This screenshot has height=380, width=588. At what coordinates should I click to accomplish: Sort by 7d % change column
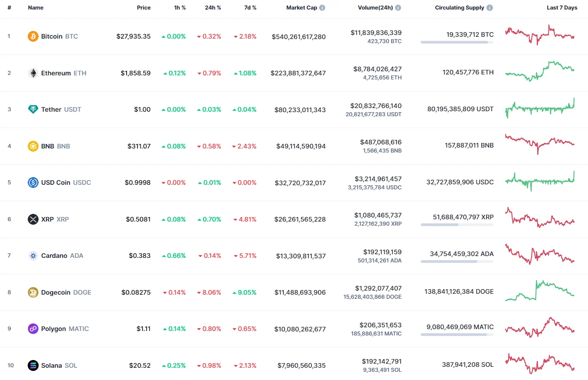coord(250,7)
